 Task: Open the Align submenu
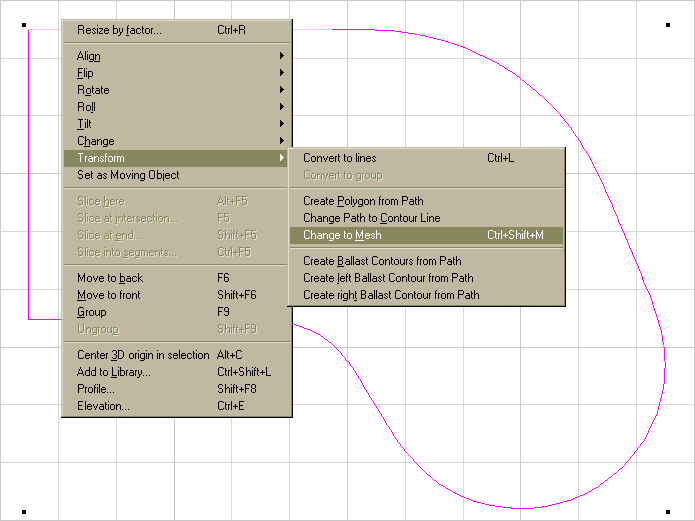[x=176, y=56]
